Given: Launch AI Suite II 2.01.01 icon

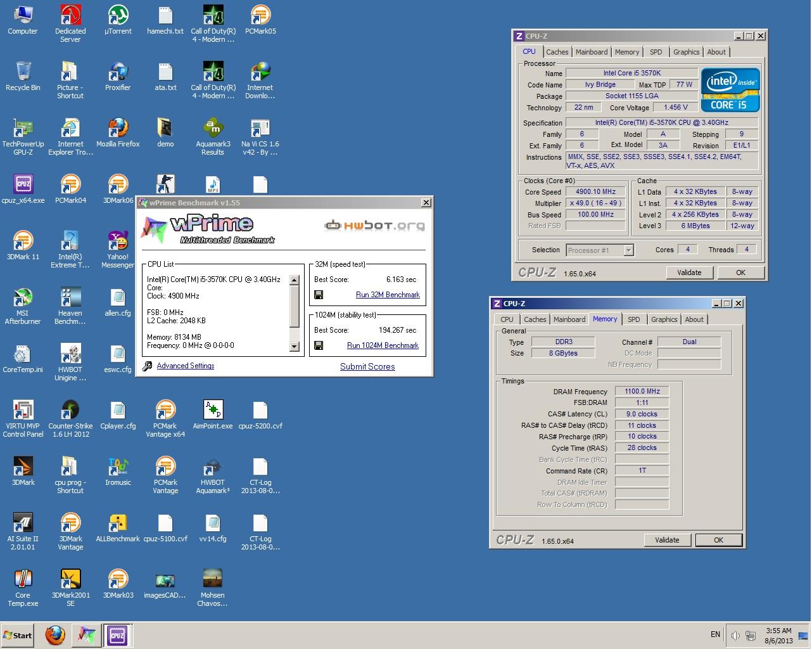Looking at the screenshot, I should pyautogui.click(x=23, y=531).
